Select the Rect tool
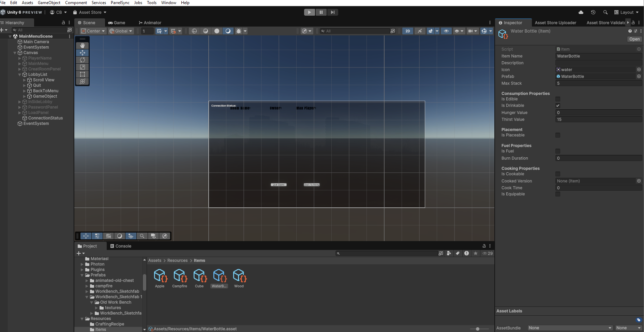 [x=82, y=74]
